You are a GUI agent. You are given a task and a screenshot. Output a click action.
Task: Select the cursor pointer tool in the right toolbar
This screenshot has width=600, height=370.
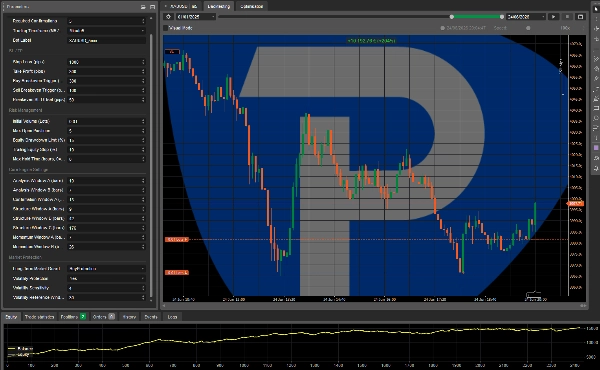coord(596,8)
